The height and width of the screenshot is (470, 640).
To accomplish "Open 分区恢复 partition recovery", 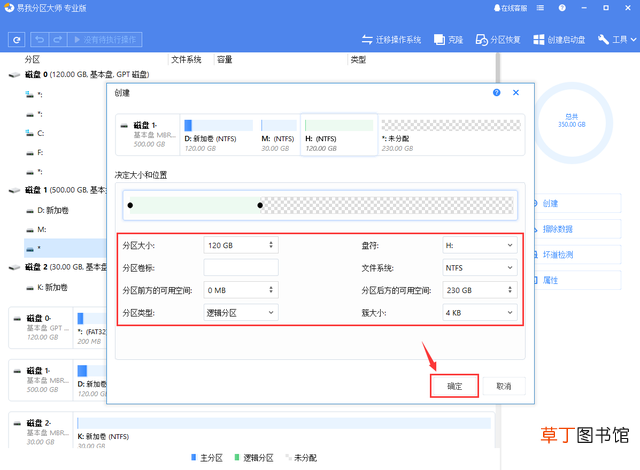I will tap(498, 40).
